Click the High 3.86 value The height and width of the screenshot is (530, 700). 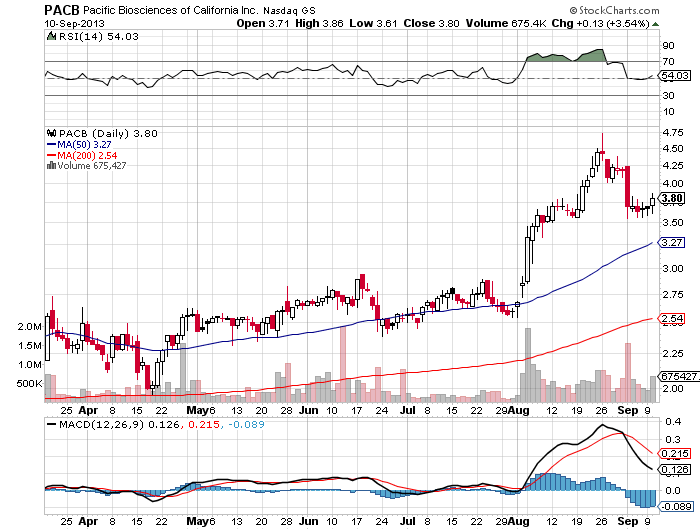pyautogui.click(x=319, y=24)
